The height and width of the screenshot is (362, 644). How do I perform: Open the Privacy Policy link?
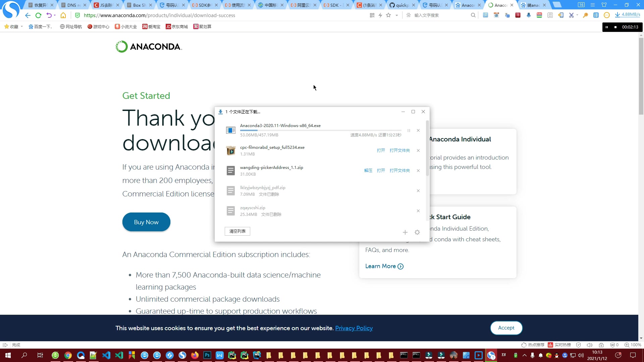354,328
